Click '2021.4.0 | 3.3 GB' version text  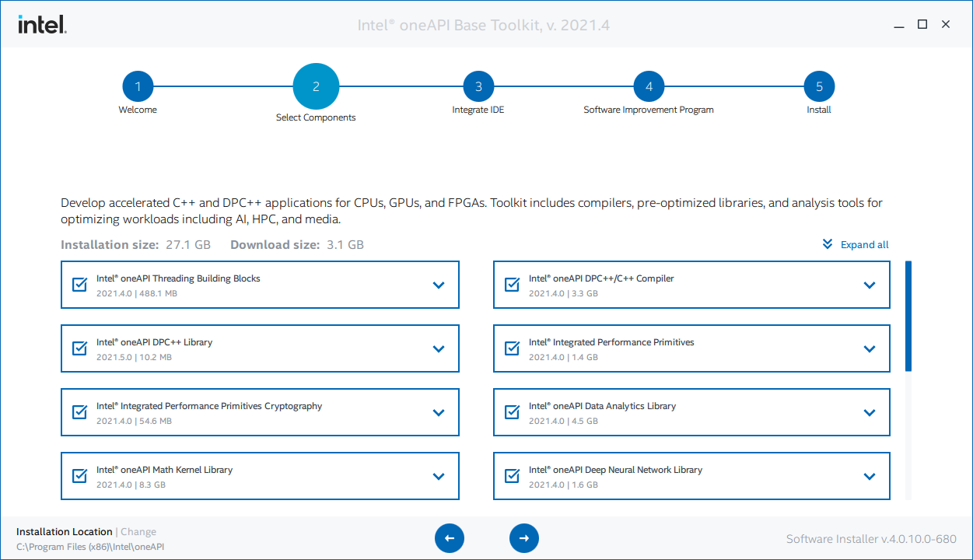coord(563,293)
